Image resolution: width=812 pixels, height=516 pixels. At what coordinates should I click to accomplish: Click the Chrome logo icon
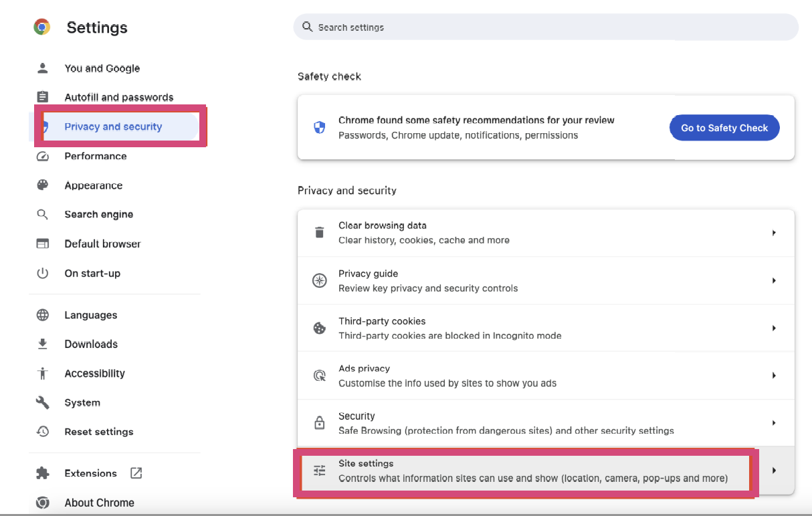click(x=42, y=27)
